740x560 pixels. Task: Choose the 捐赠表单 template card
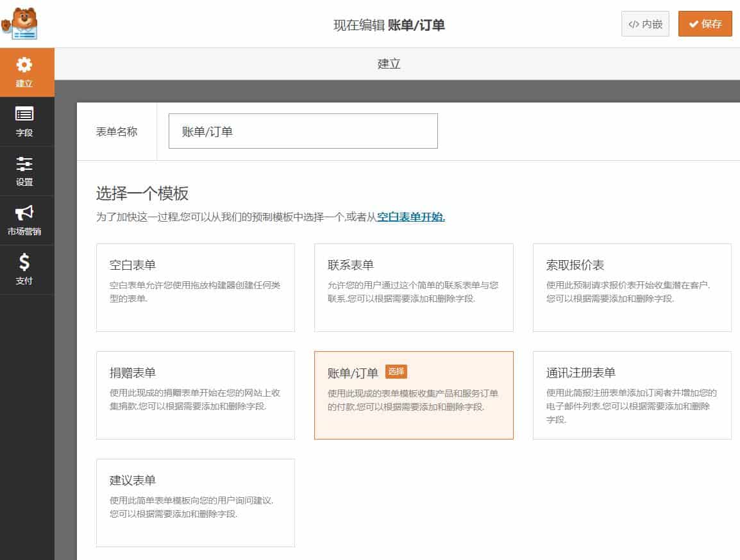[196, 395]
